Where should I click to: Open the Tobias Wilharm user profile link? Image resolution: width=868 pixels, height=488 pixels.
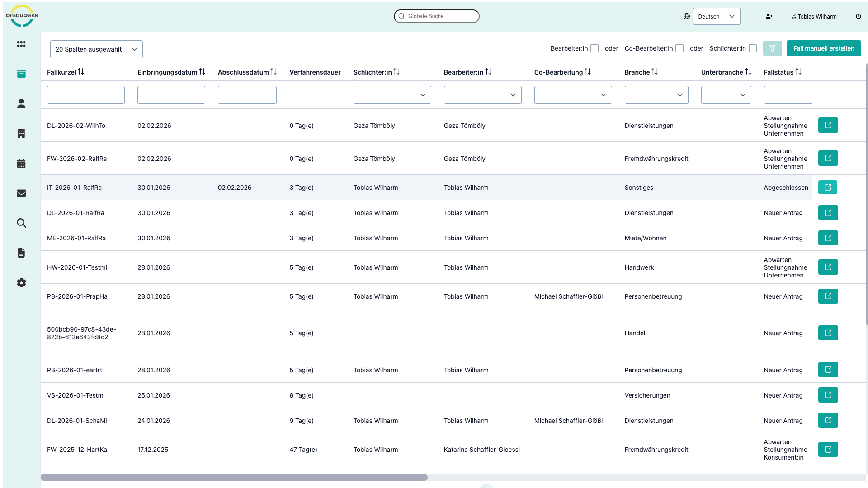tap(814, 16)
